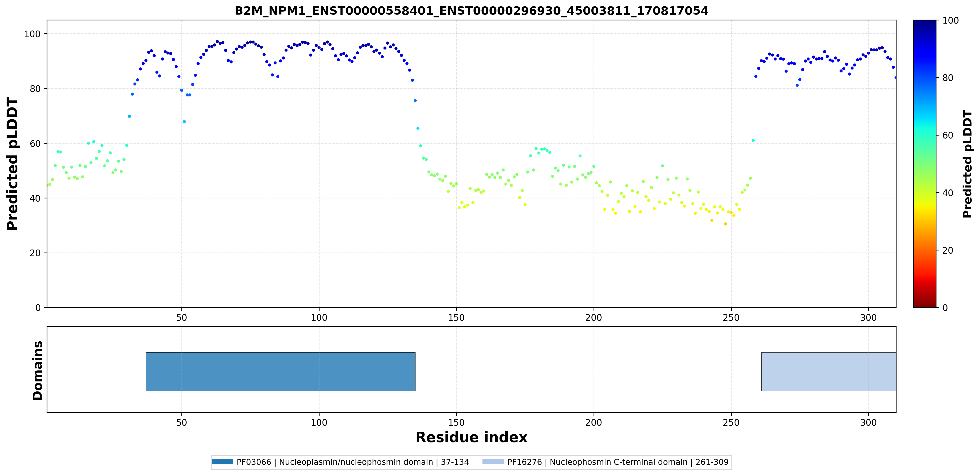
Task: Select the light Nucleophosmin C-terminal domain bar
Action: 829,371
